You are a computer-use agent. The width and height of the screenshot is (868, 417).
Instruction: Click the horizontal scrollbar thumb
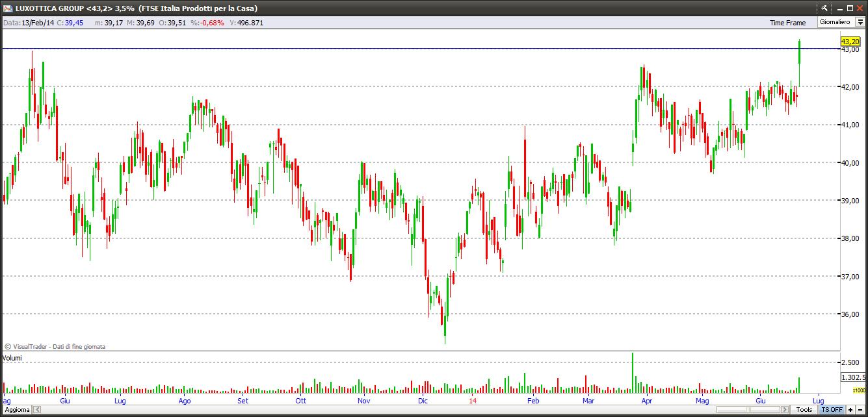coord(750,410)
